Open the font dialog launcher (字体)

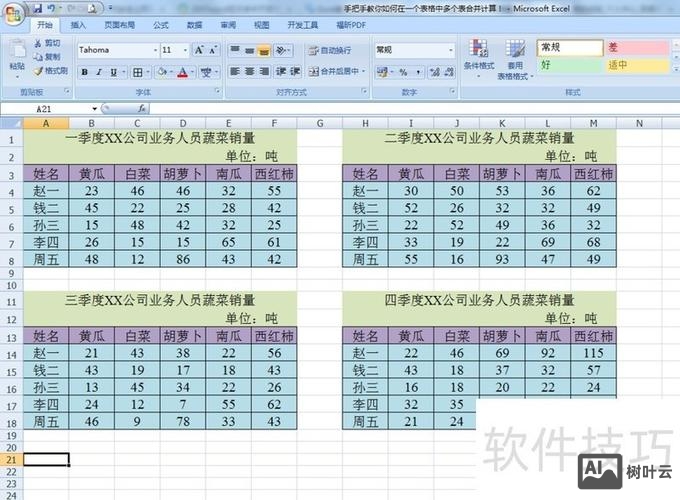click(x=217, y=91)
